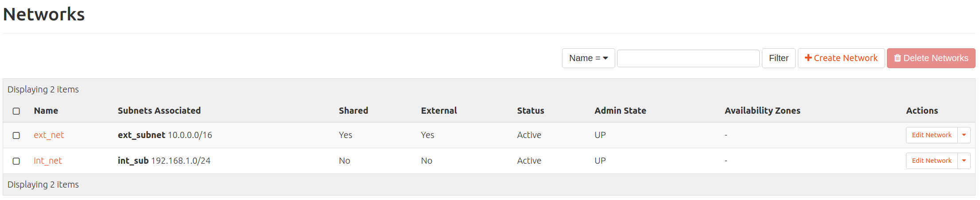Sort by the Shared column header

tap(353, 111)
